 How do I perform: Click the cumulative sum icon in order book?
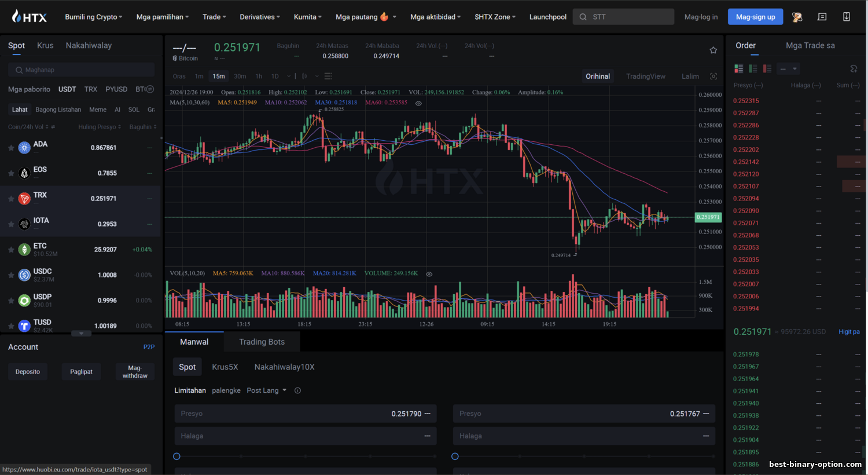click(x=854, y=68)
